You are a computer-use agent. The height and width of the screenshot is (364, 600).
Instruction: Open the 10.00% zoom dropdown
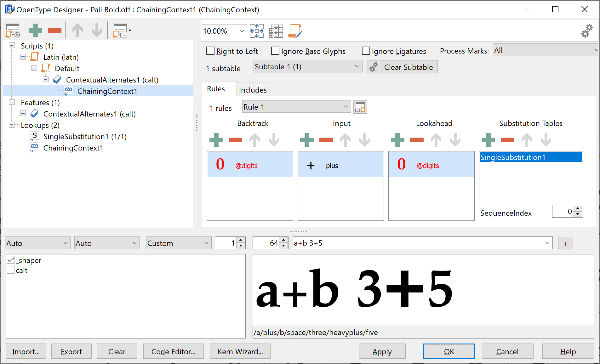[242, 31]
